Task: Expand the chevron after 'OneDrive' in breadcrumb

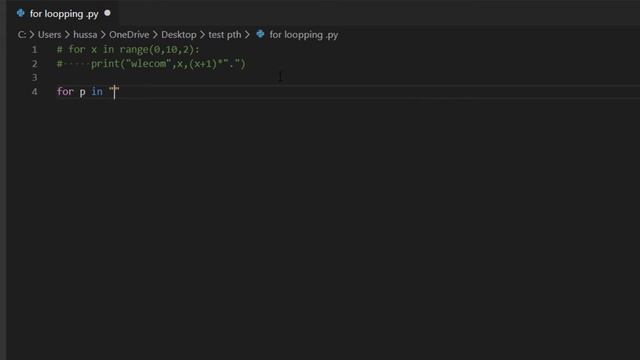Action: pos(156,35)
